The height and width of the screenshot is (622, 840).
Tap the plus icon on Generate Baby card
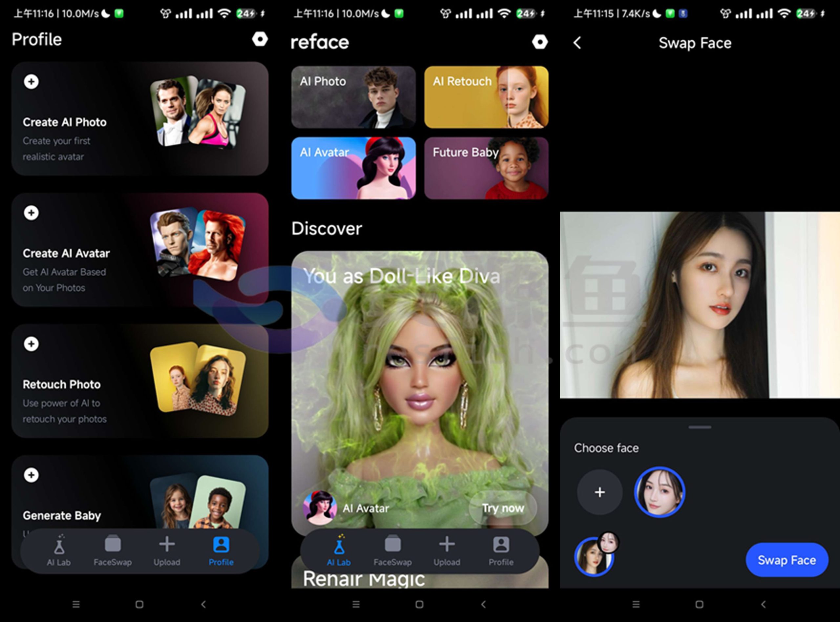pyautogui.click(x=31, y=475)
